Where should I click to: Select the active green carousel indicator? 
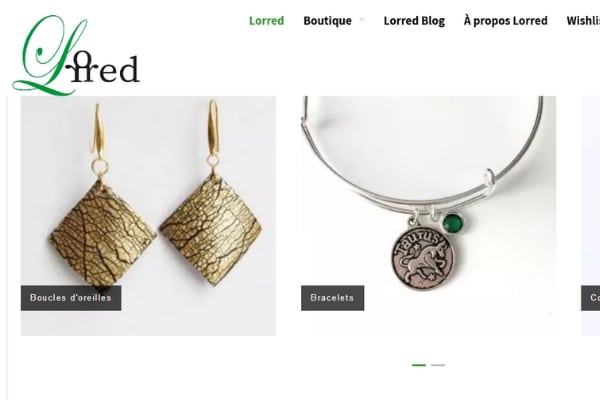419,365
